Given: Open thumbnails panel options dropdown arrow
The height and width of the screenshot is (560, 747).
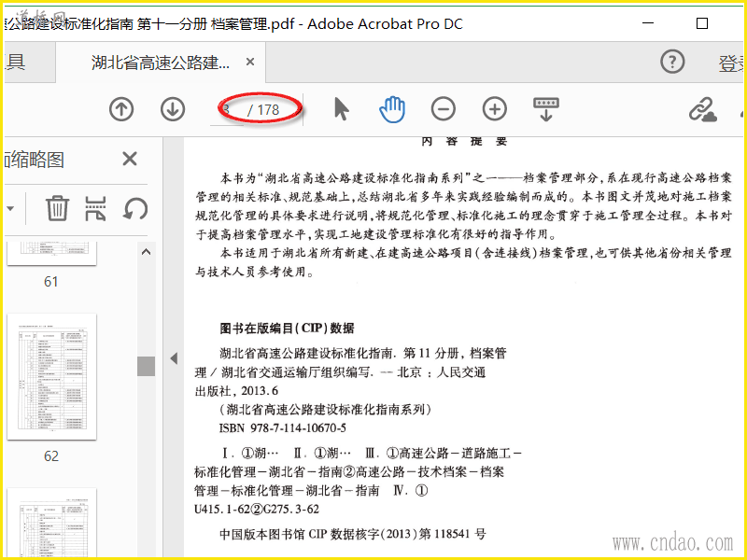Looking at the screenshot, I should coord(10,208).
